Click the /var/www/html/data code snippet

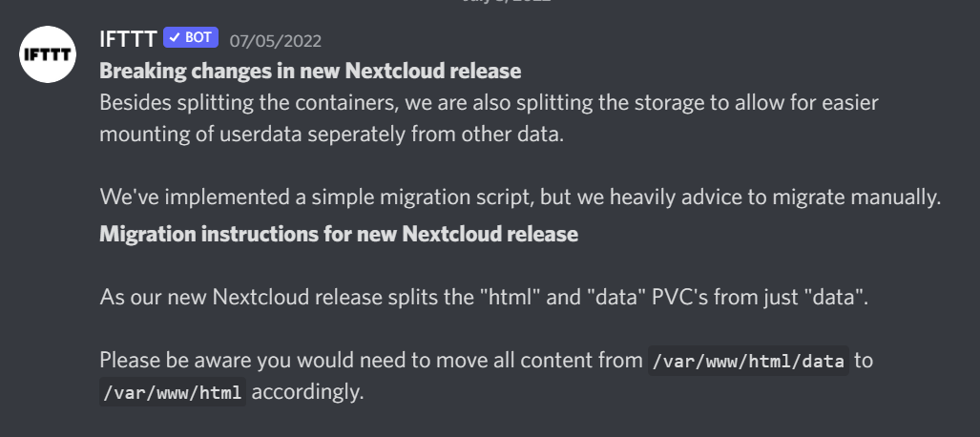pos(748,361)
